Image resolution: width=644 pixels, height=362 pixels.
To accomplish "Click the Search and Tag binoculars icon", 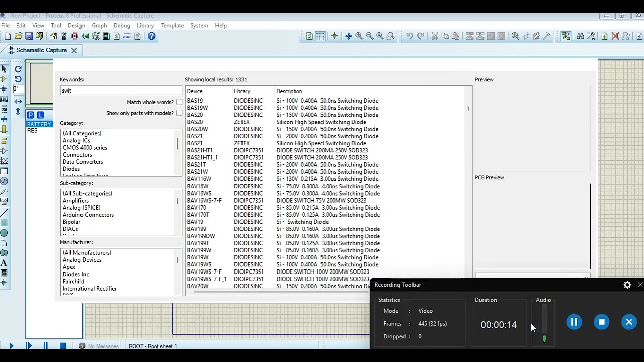I will coord(580,36).
